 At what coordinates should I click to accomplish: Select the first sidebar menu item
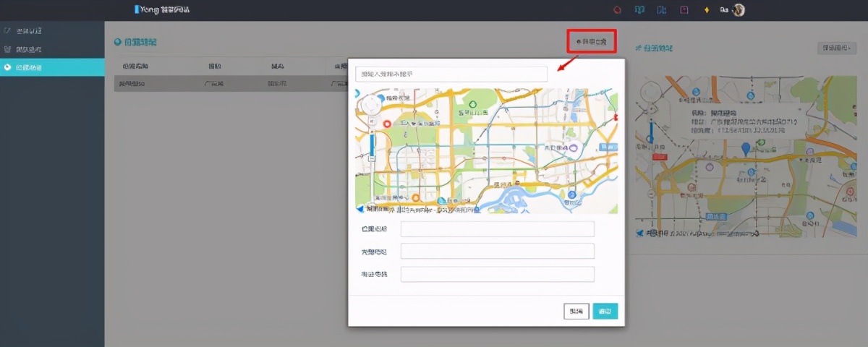(29, 31)
